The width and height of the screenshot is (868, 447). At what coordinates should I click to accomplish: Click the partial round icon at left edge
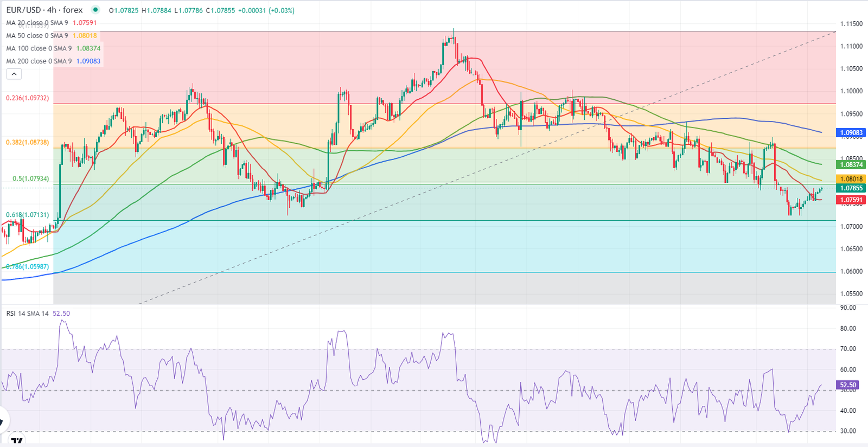point(3,420)
